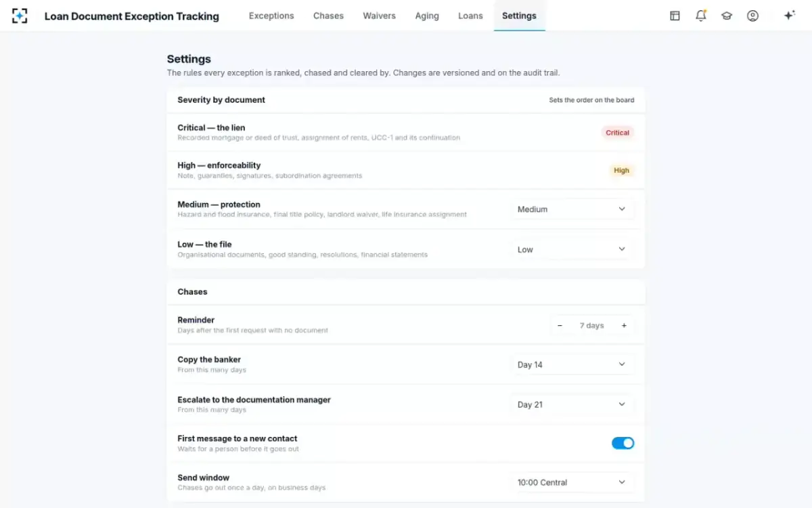Click the Medium — protection row label
Image resolution: width=812 pixels, height=508 pixels.
[219, 205]
